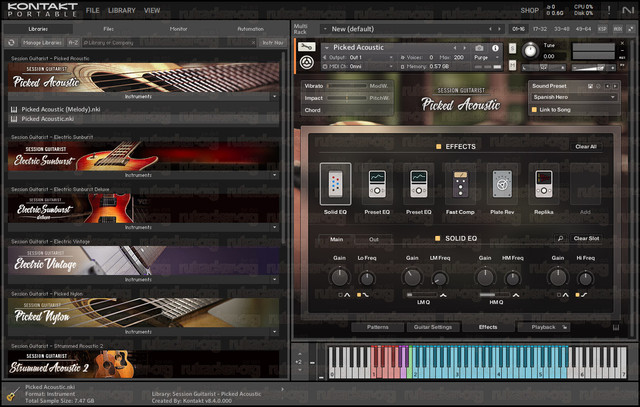Toggle the Link to Song checkbox
This screenshot has height=407, width=640.
(534, 110)
